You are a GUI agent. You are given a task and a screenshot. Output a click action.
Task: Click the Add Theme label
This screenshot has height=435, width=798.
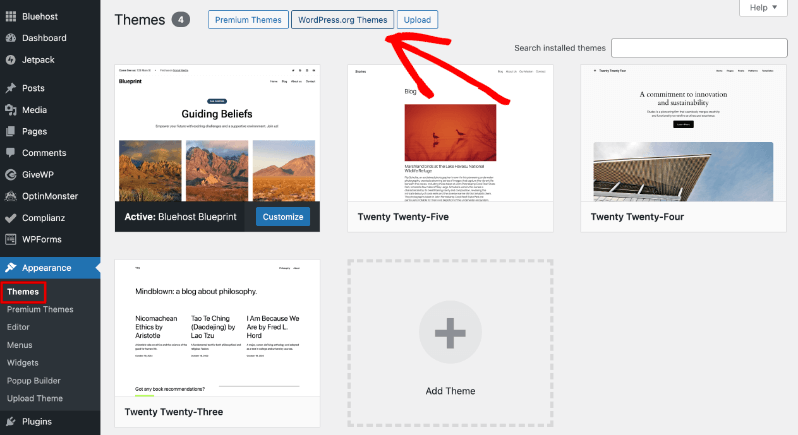coord(450,391)
